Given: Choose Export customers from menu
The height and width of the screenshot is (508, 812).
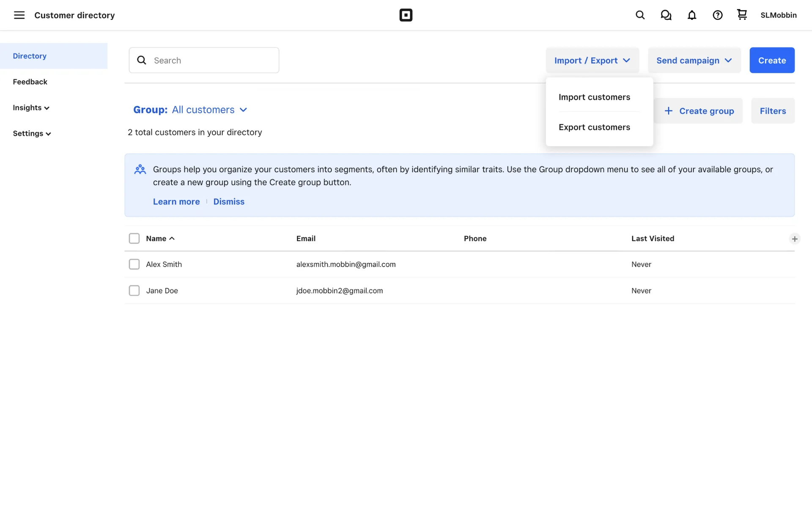Looking at the screenshot, I should [x=594, y=127].
